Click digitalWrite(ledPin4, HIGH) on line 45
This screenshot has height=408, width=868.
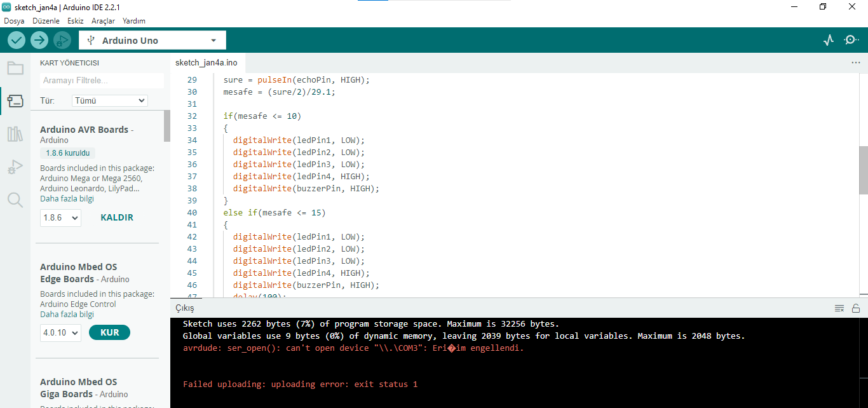point(301,273)
